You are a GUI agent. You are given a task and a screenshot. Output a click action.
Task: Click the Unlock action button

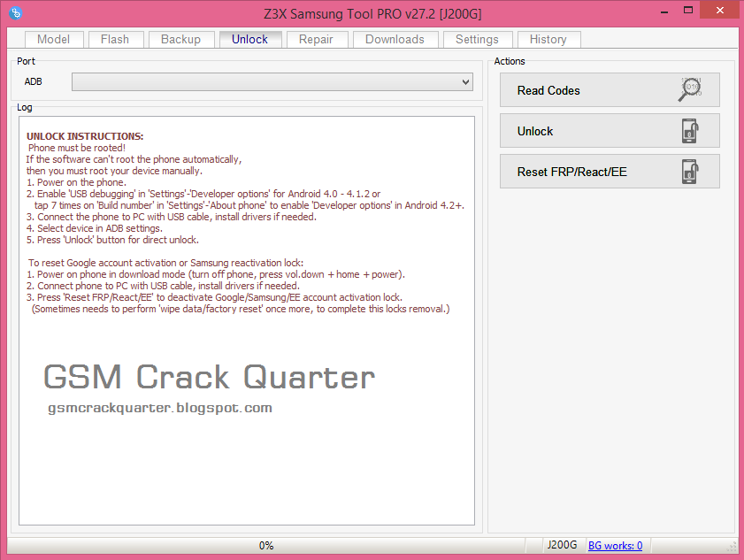pos(610,131)
